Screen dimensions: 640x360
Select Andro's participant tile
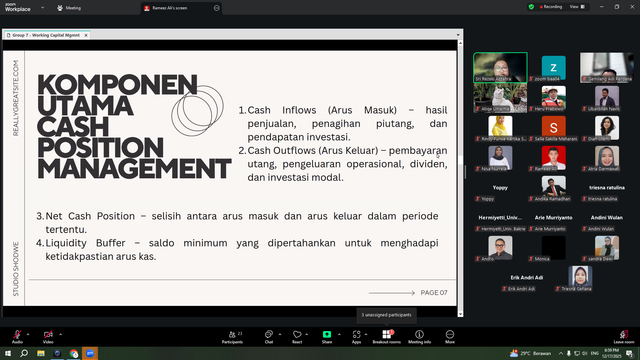(x=500, y=248)
